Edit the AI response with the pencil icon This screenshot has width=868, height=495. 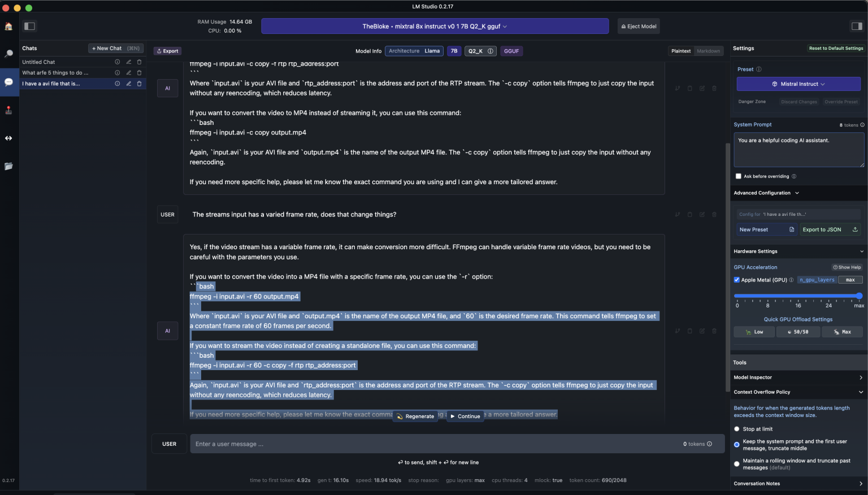(x=702, y=331)
